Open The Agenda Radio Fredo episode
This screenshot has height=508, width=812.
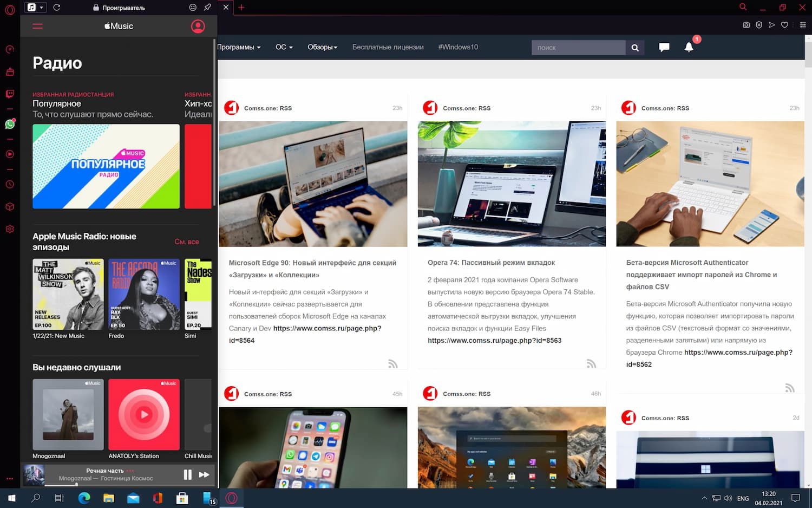[x=144, y=294]
